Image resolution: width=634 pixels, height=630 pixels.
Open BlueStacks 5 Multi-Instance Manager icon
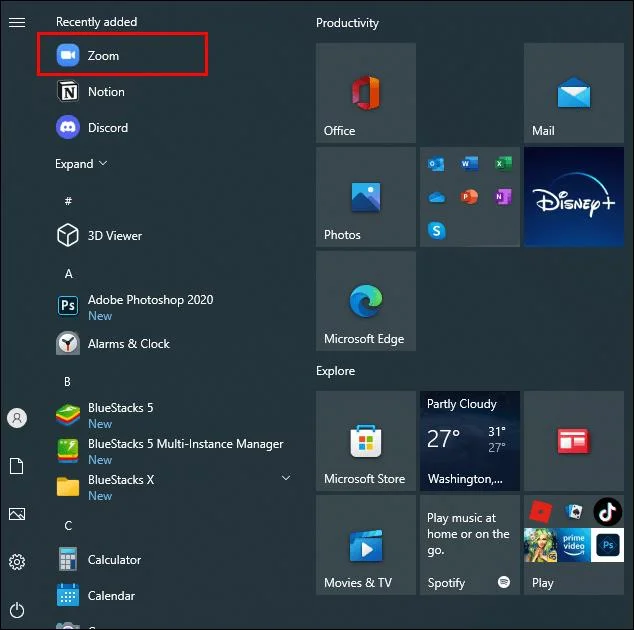(68, 451)
